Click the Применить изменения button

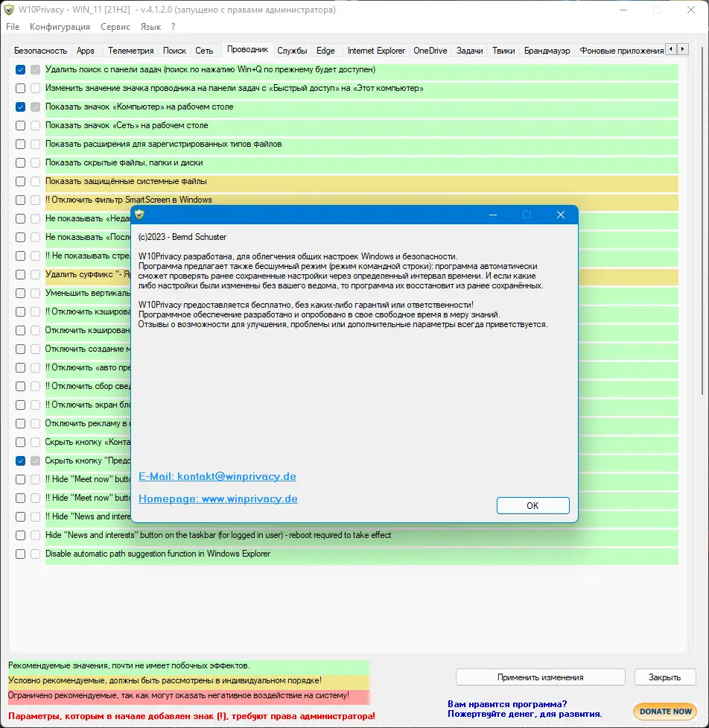pyautogui.click(x=541, y=677)
